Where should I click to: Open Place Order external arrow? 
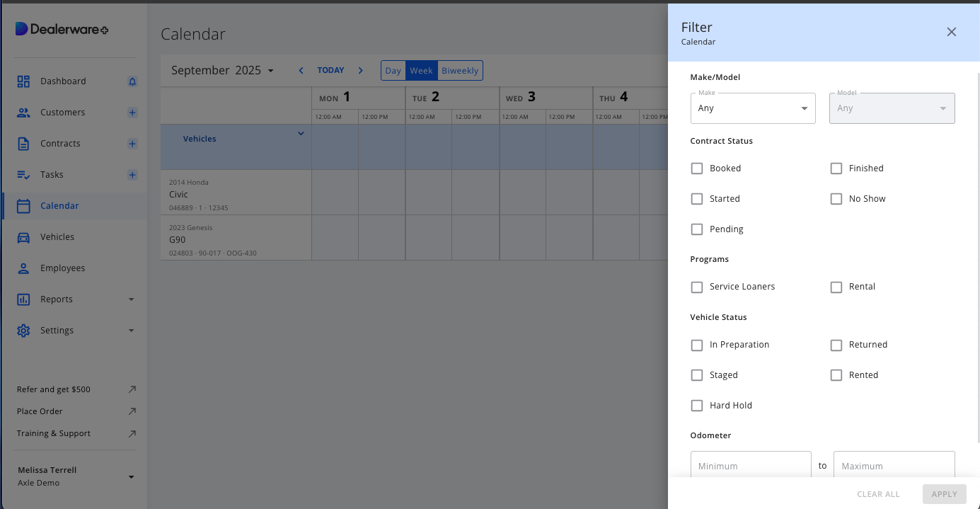click(132, 411)
